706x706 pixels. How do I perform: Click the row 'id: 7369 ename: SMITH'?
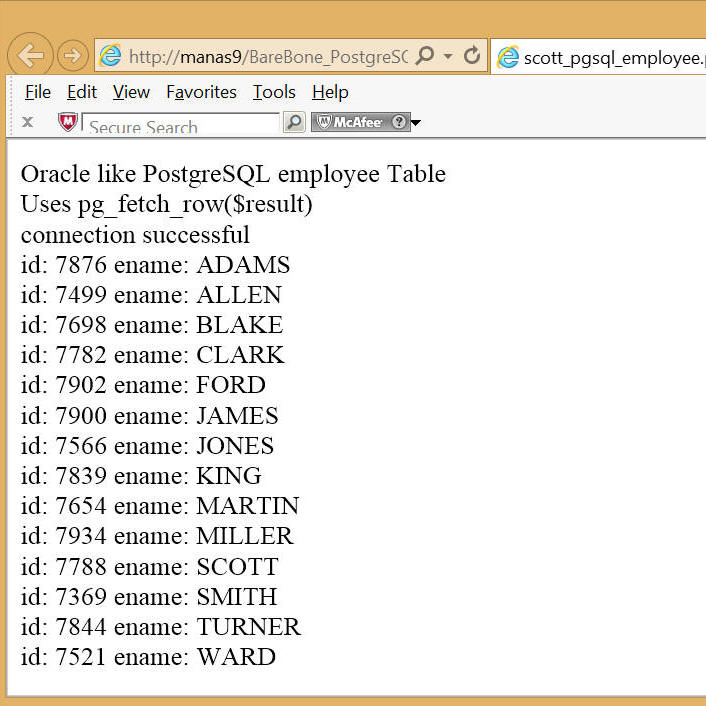(149, 597)
